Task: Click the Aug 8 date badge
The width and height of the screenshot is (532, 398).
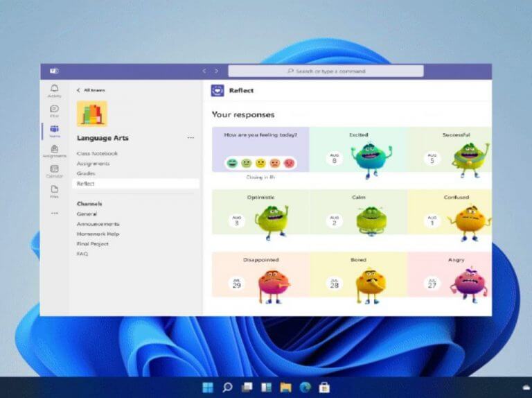Action: (334, 159)
